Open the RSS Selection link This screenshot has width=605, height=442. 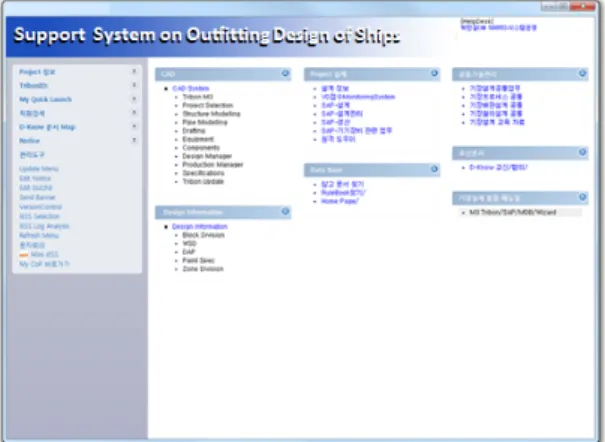[39, 216]
